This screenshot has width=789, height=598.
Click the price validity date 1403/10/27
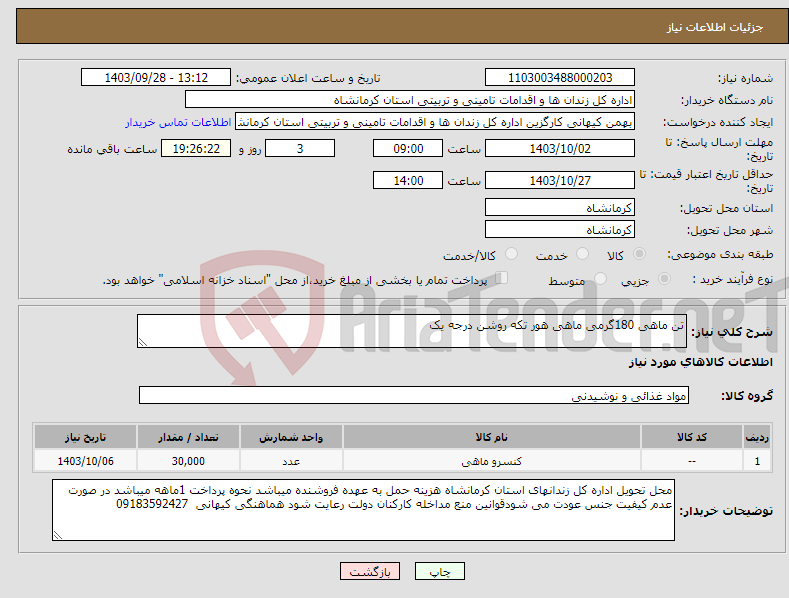click(x=560, y=180)
